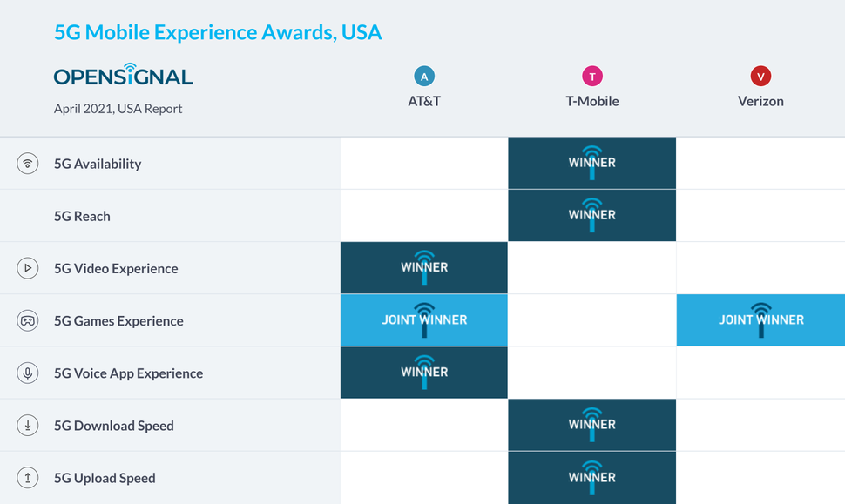
Task: Click the 5G Voice App microphone icon
Action: (28, 373)
